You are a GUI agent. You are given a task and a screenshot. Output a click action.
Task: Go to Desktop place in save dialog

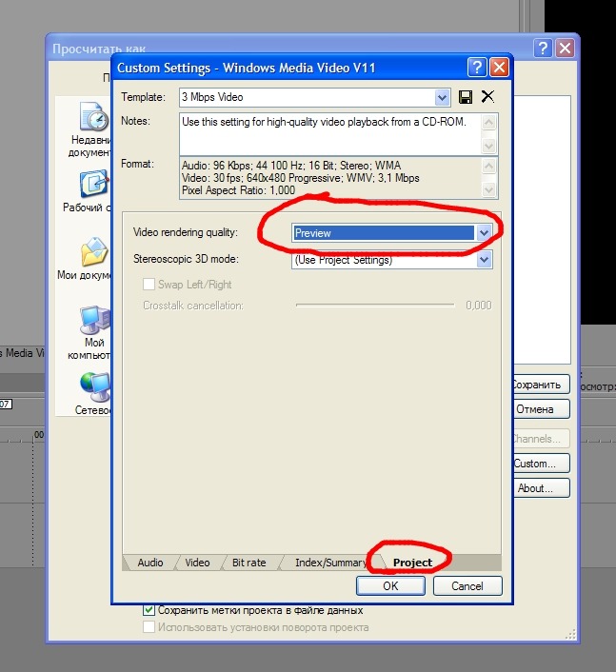point(88,191)
